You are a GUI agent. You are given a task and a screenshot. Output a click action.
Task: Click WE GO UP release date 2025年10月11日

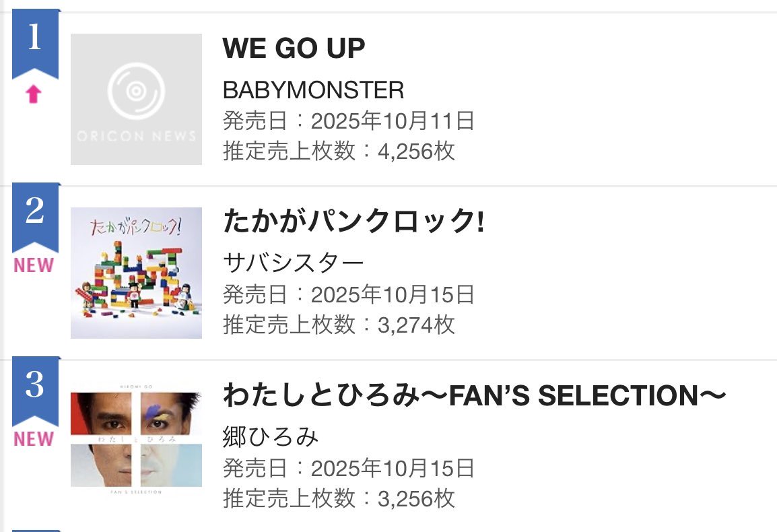393,121
